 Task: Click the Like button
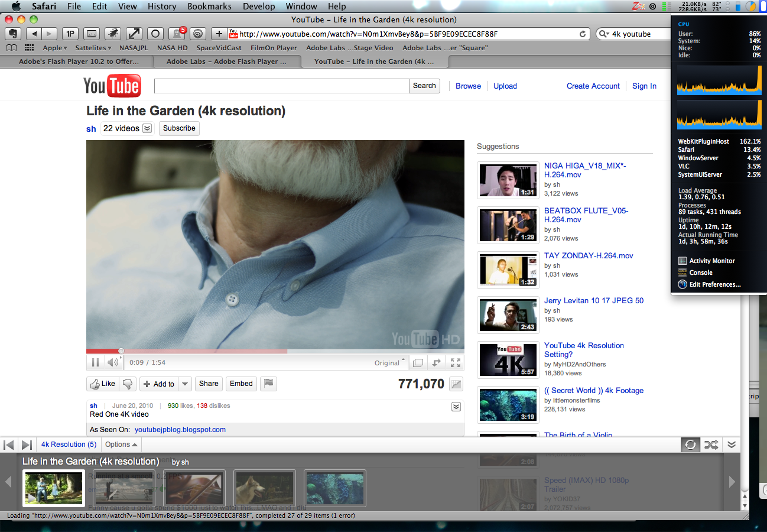pos(103,384)
